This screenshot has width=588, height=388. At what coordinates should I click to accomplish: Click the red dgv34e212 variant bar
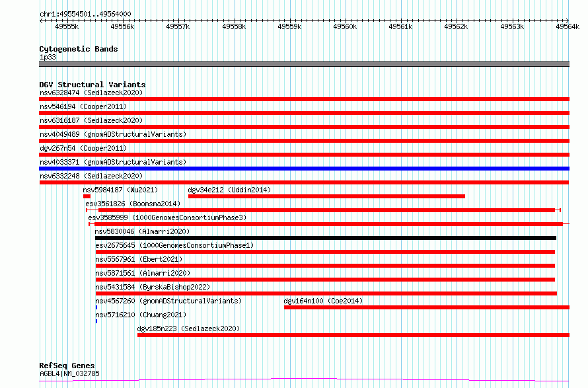tap(326, 196)
